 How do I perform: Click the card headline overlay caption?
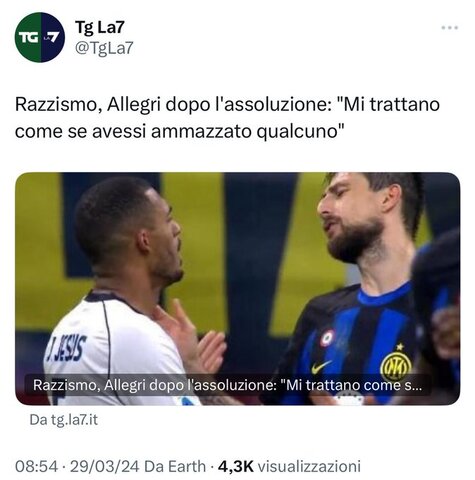coord(228,385)
